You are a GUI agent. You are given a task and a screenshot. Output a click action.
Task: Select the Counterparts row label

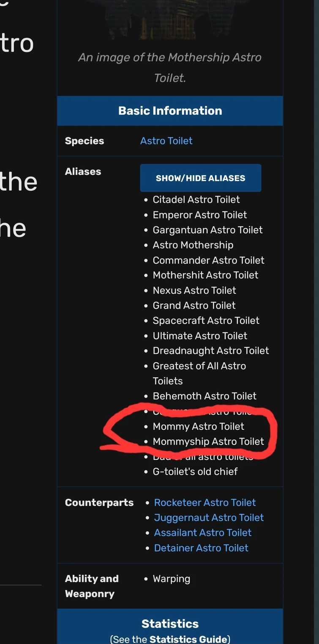click(x=99, y=502)
